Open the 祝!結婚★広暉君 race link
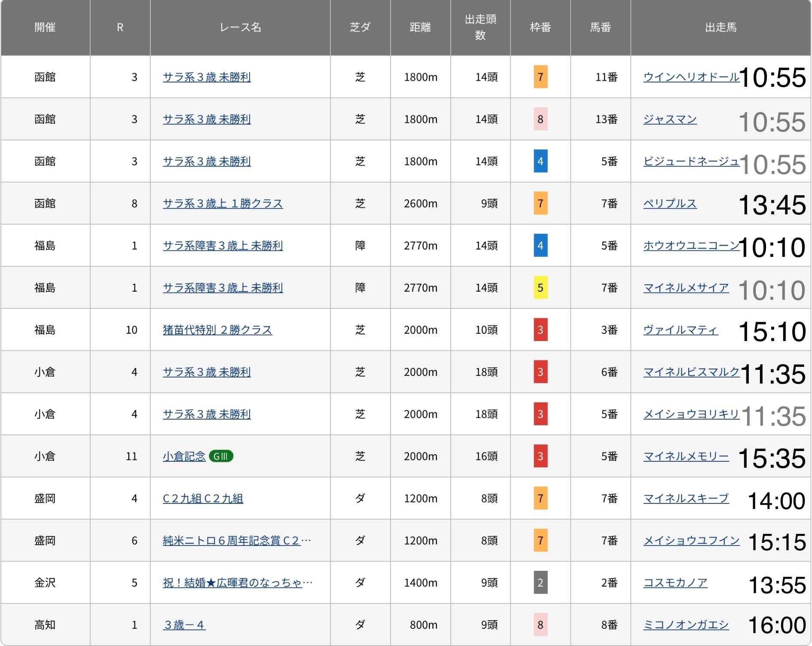Image resolution: width=812 pixels, height=646 pixels. (x=237, y=583)
